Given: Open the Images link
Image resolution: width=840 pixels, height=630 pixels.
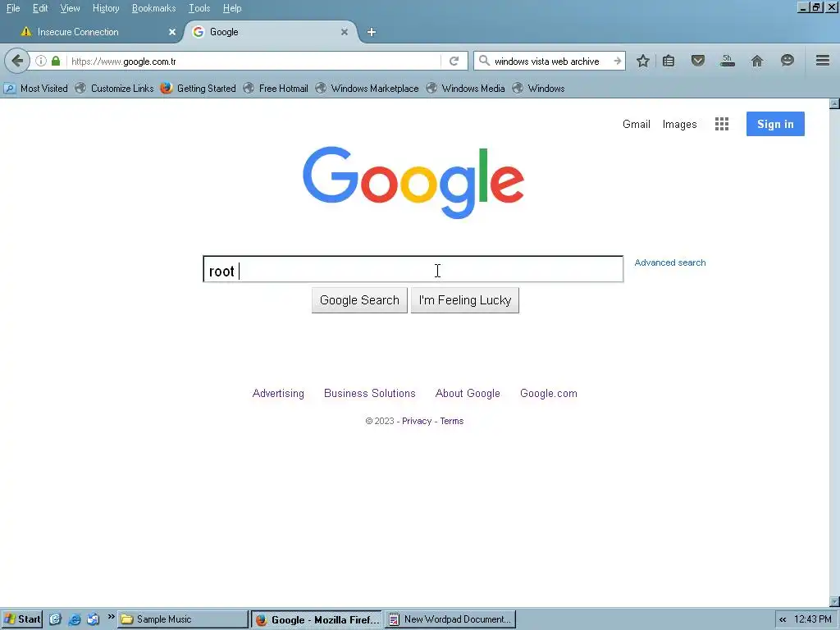Looking at the screenshot, I should click(679, 125).
